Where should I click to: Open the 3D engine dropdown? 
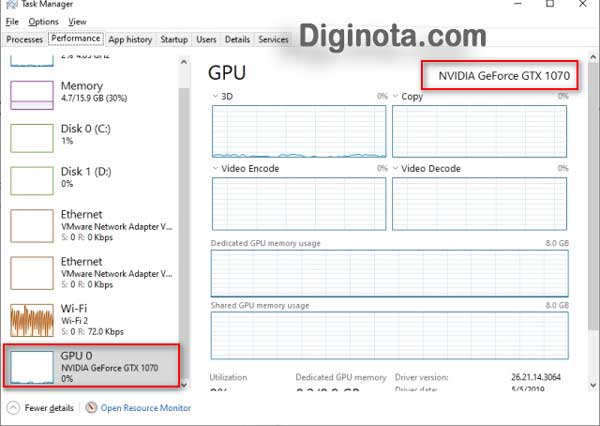pyautogui.click(x=215, y=96)
